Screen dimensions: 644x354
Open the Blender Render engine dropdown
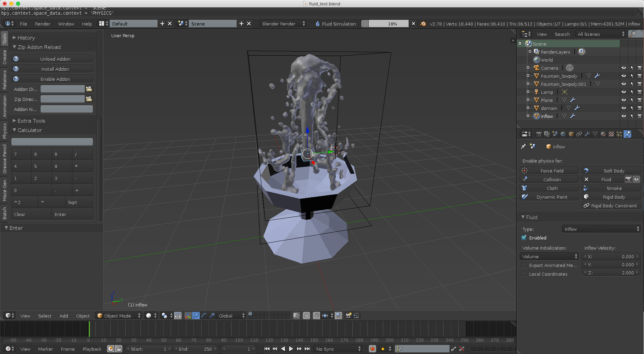click(283, 24)
